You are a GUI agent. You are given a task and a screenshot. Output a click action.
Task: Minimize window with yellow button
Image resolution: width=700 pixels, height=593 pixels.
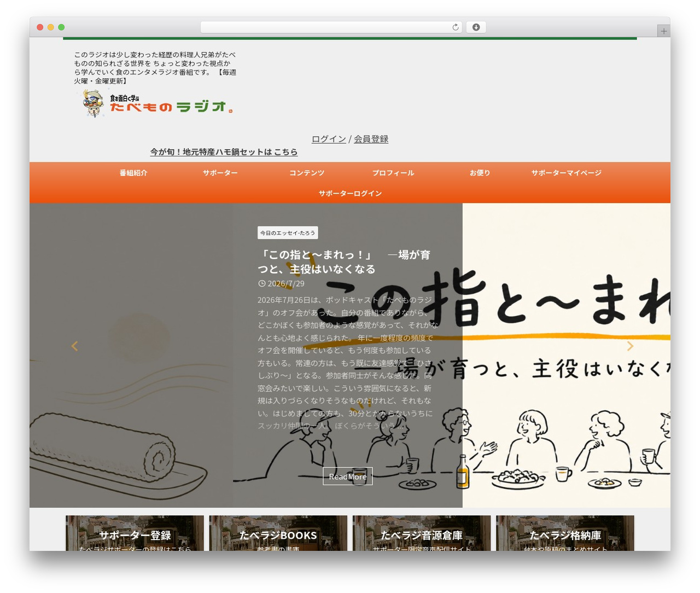pyautogui.click(x=51, y=27)
